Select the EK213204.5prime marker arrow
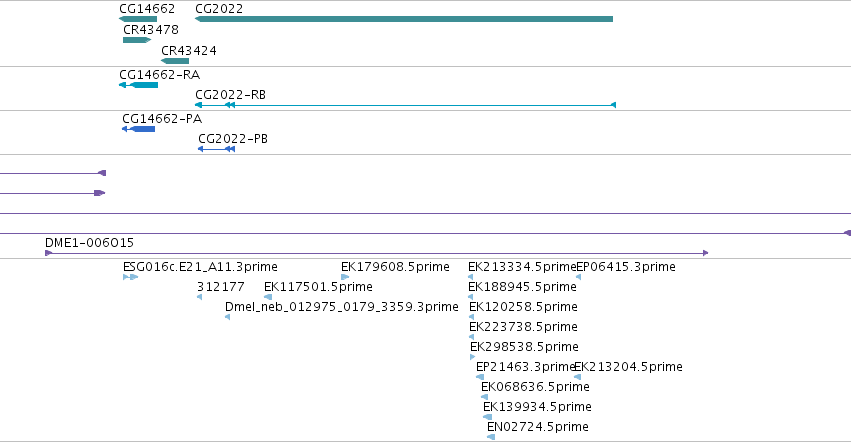Screen dimensions: 851x442 pos(577,377)
